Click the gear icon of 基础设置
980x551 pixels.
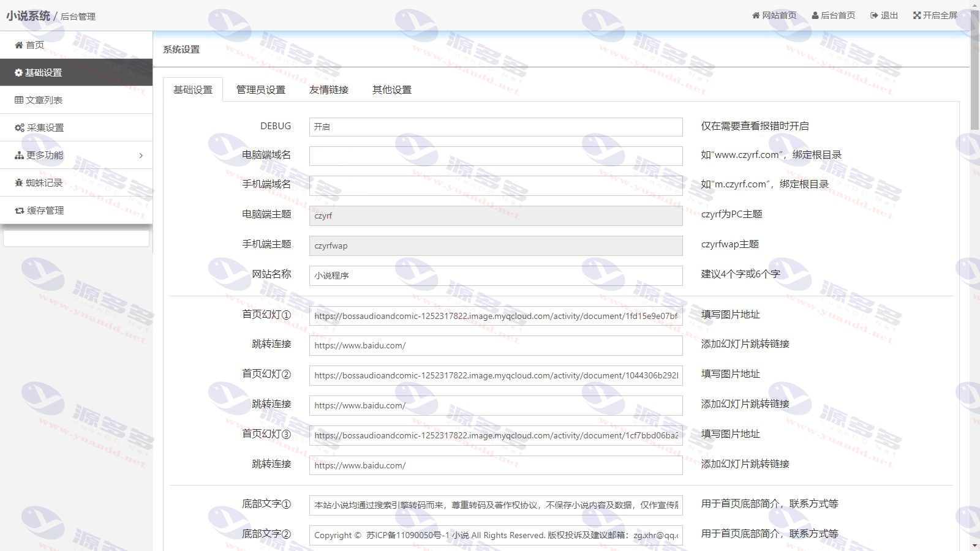tap(18, 72)
